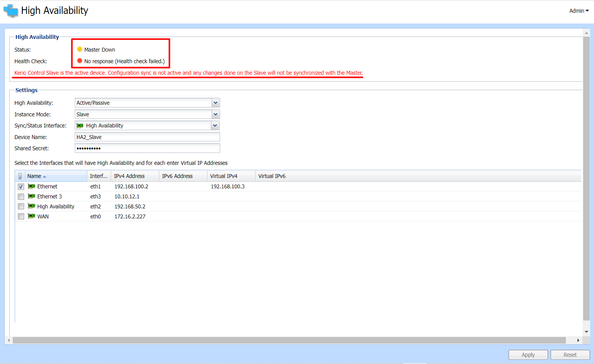This screenshot has width=594, height=364.
Task: Click the red Kerio Control Slave warning message
Action: (x=188, y=73)
